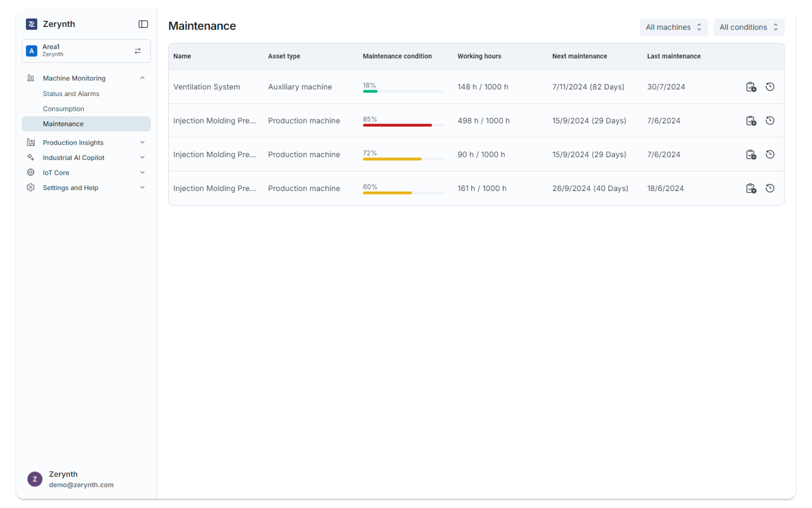Open Settings and Help menu
The image size is (812, 508).
pyautogui.click(x=71, y=188)
